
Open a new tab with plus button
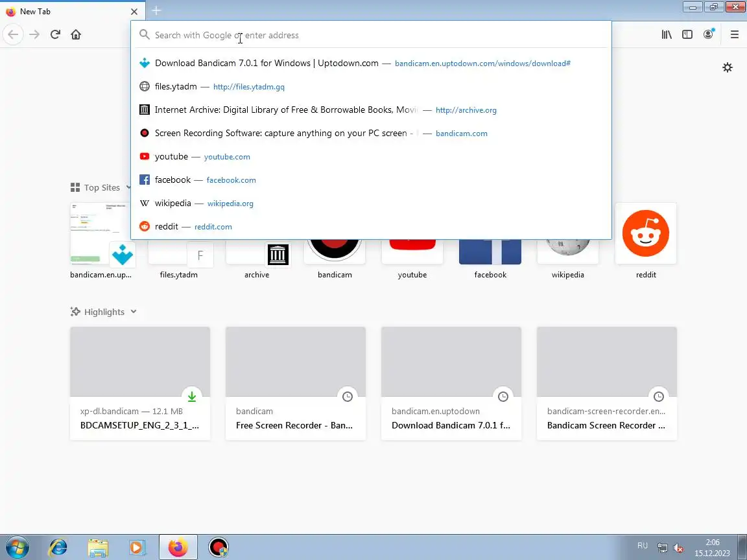pyautogui.click(x=156, y=10)
